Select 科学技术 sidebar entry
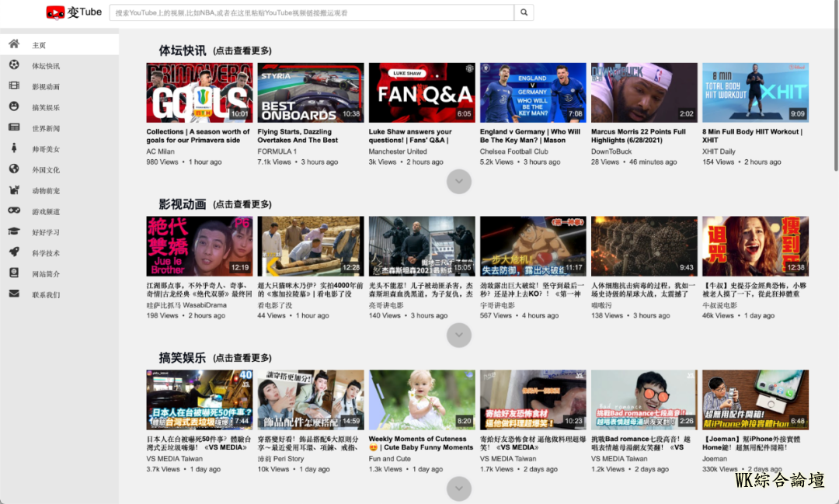839x504 pixels. pos(46,254)
